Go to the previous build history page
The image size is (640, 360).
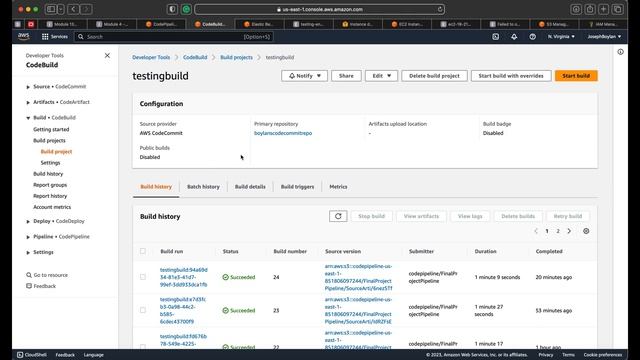pyautogui.click(x=536, y=231)
